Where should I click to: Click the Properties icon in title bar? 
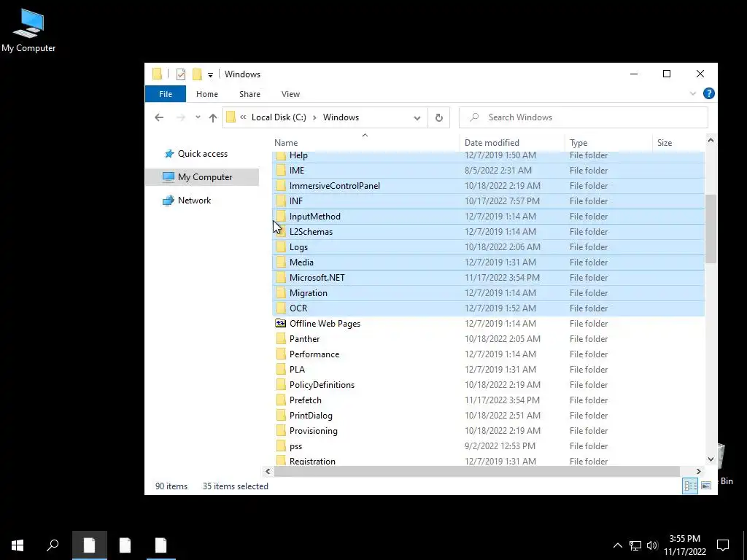pos(181,74)
